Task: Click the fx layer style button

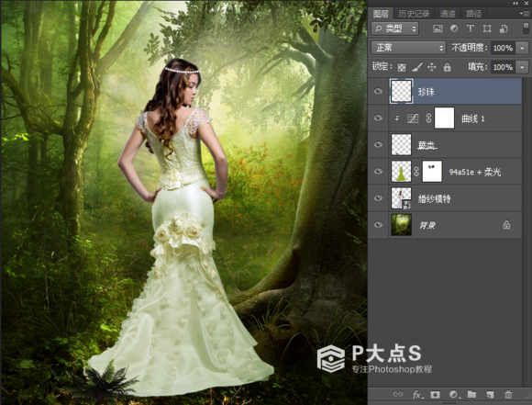Action: point(417,395)
